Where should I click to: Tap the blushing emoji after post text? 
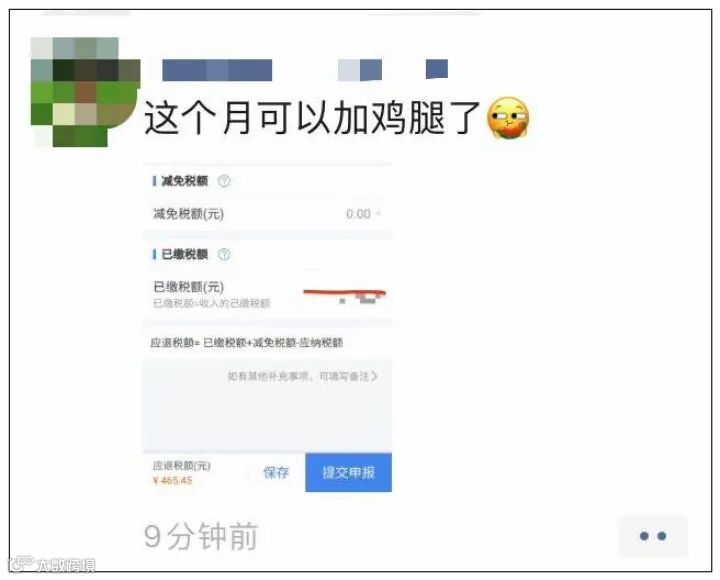click(508, 118)
